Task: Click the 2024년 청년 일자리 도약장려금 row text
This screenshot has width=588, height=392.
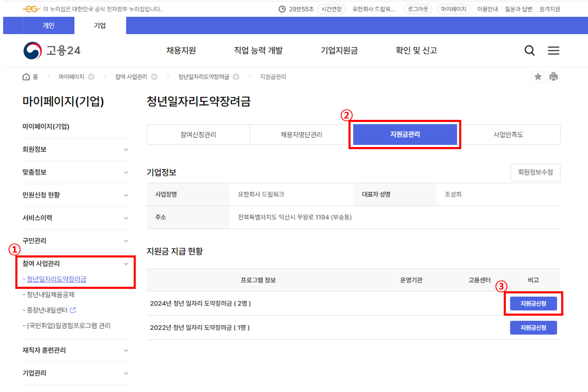Action: coord(201,303)
